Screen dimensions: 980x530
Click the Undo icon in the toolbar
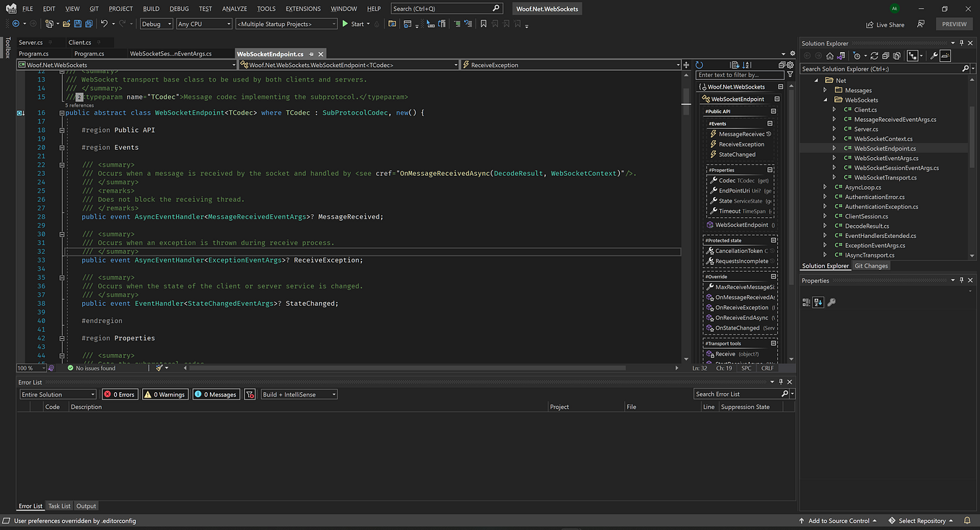coord(104,24)
